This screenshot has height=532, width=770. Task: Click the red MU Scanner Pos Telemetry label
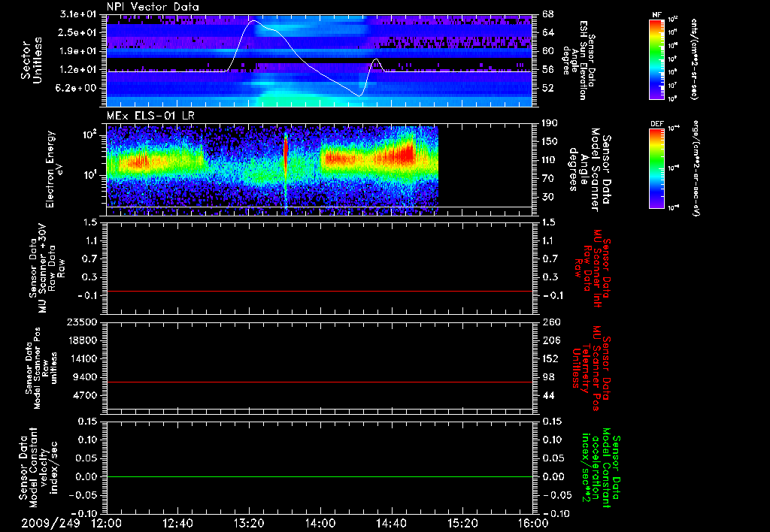591,368
